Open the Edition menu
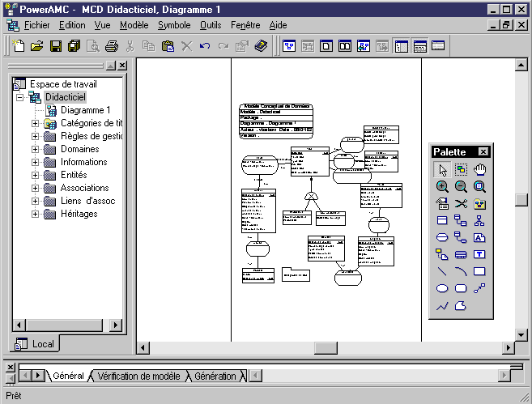This screenshot has width=532, height=404. (x=72, y=25)
